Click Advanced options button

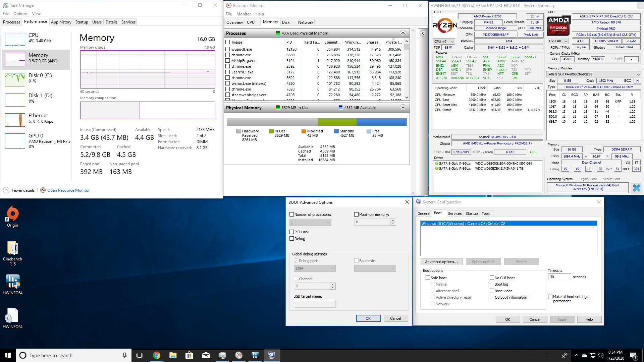(441, 262)
